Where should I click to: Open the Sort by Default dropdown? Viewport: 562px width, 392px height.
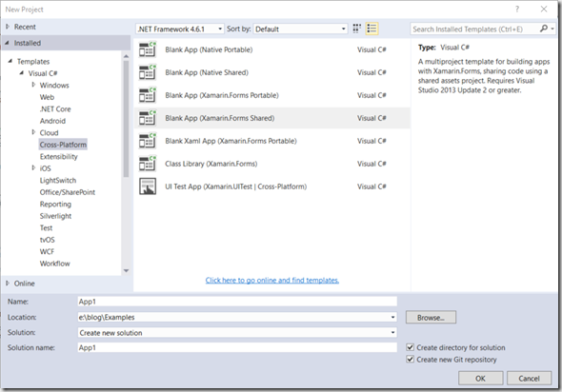coord(300,29)
